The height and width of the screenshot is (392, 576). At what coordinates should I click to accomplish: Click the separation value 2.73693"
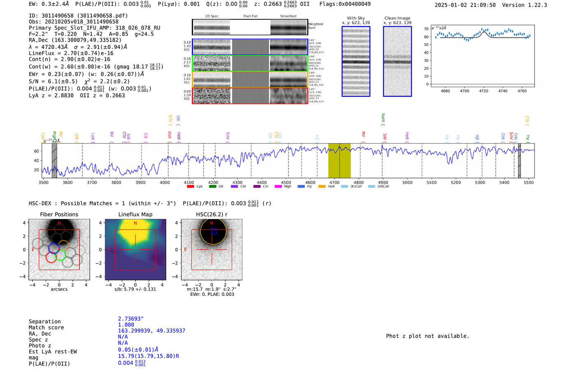131,319
